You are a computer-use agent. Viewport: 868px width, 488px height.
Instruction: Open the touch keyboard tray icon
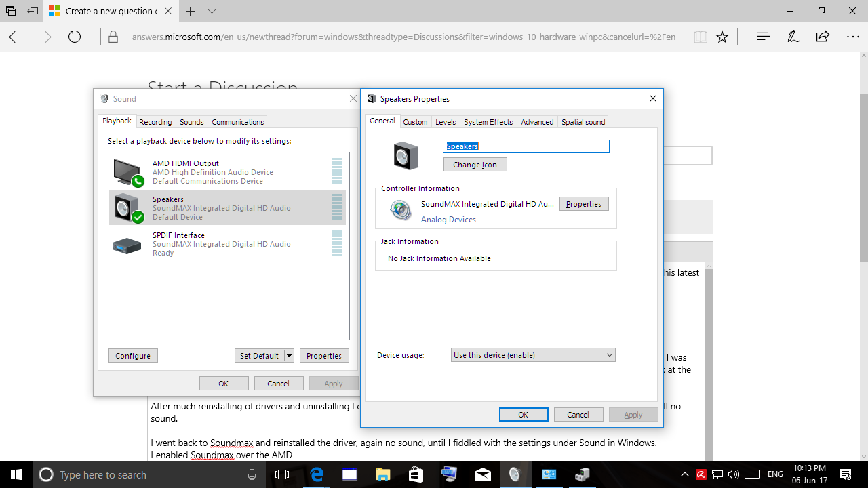pyautogui.click(x=752, y=474)
